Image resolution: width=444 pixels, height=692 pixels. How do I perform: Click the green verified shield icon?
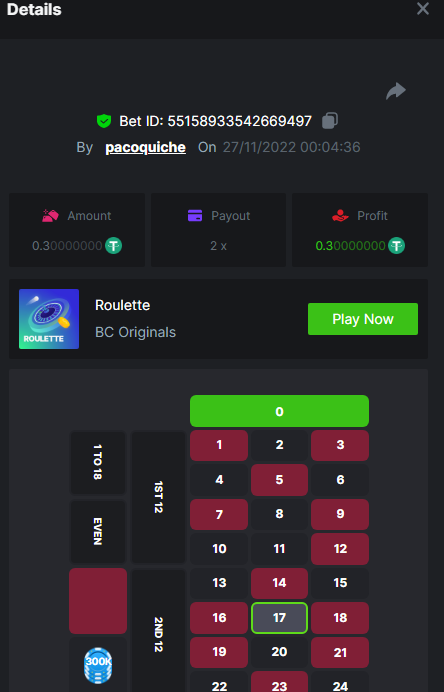[104, 121]
